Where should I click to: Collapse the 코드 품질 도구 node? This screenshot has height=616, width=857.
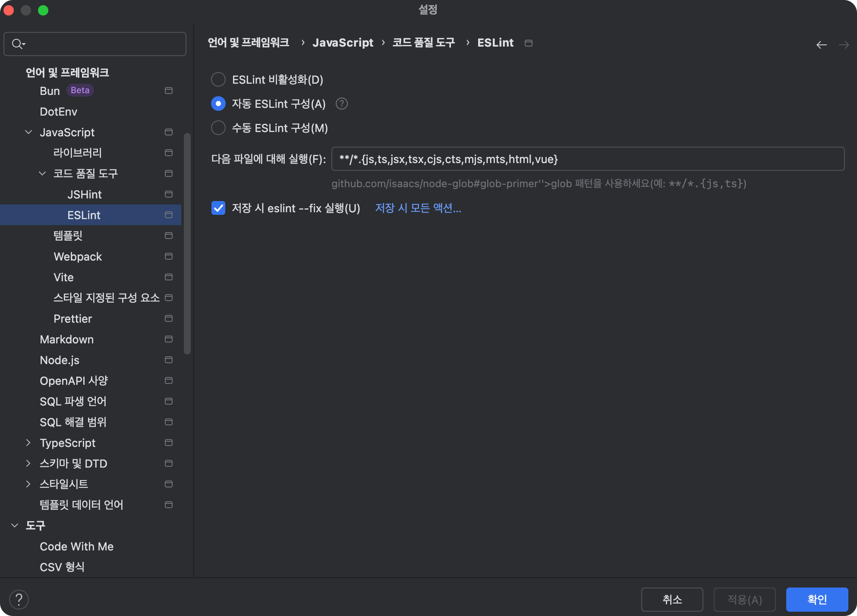[x=42, y=173]
